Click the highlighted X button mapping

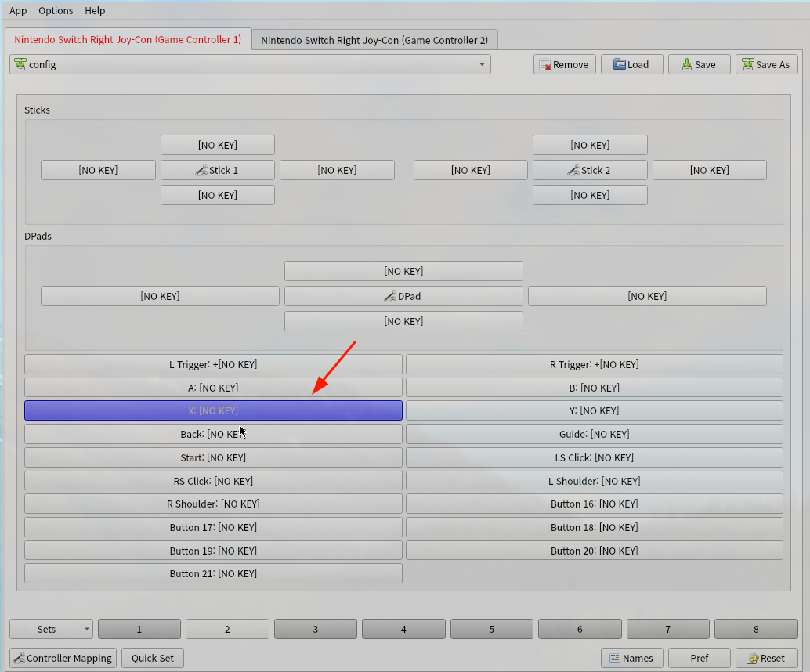(213, 410)
